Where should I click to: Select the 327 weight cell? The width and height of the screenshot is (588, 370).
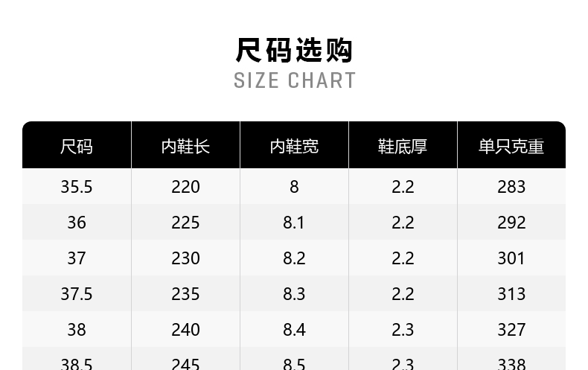(x=511, y=330)
